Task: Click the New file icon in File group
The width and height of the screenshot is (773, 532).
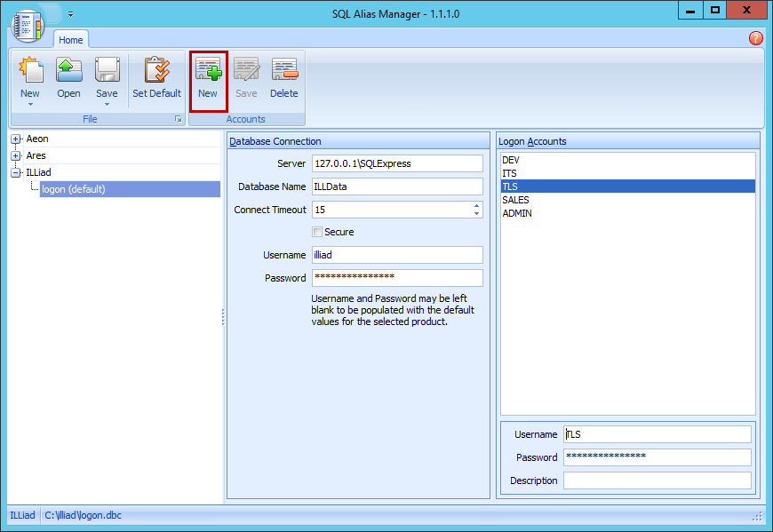Action: pos(30,71)
